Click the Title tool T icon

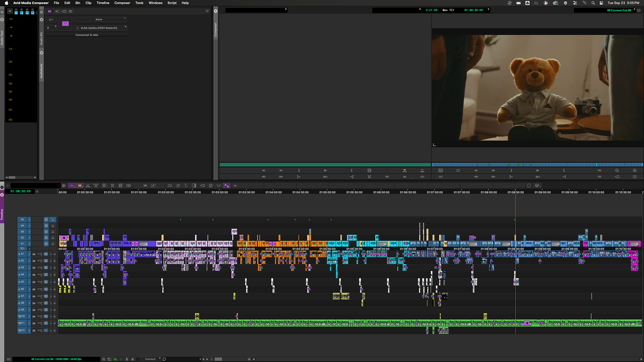185,185
